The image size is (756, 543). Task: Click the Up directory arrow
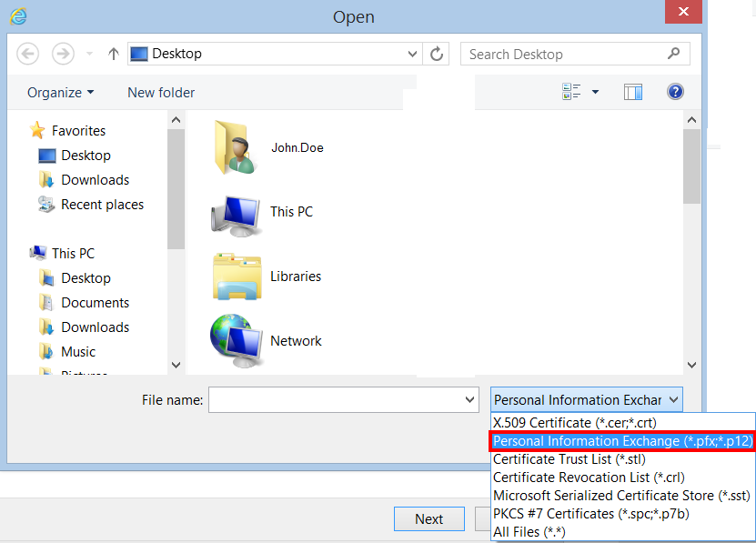point(114,54)
